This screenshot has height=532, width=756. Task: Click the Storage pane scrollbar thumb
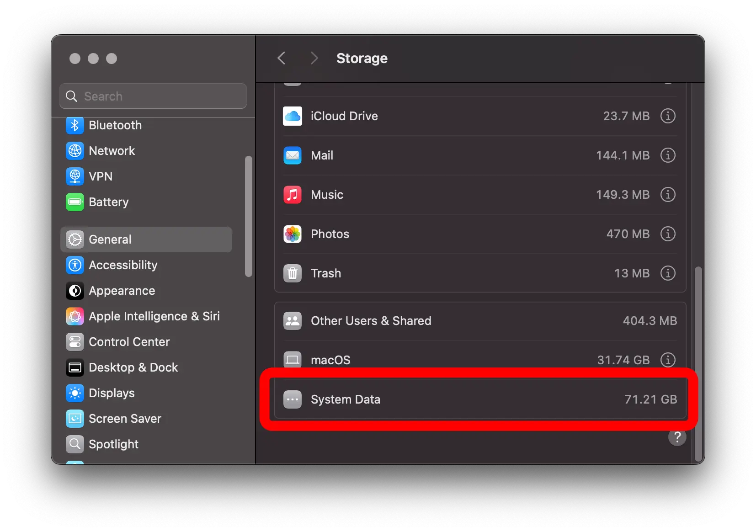tap(698, 364)
